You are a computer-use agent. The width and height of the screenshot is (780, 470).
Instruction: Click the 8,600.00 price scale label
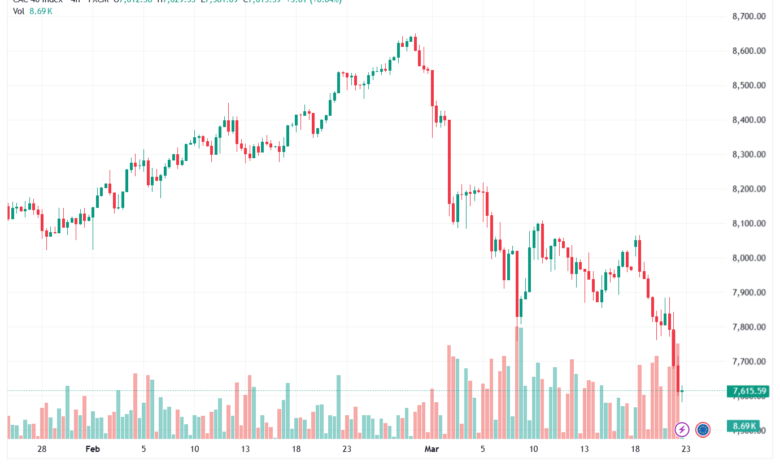coord(749,51)
